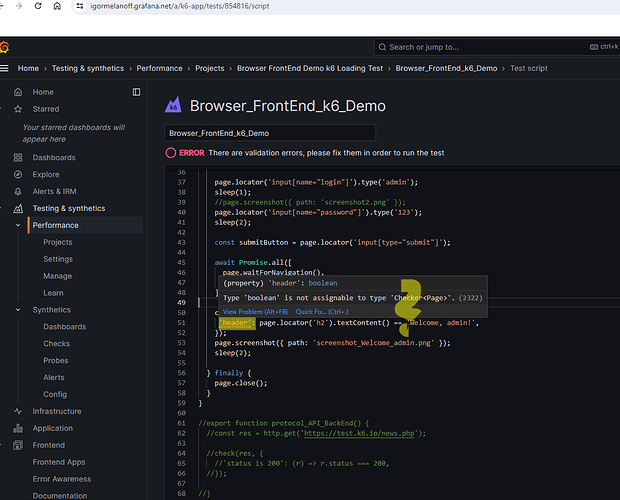Click the site info icon in address bar
This screenshot has height=500, width=620.
80,6
